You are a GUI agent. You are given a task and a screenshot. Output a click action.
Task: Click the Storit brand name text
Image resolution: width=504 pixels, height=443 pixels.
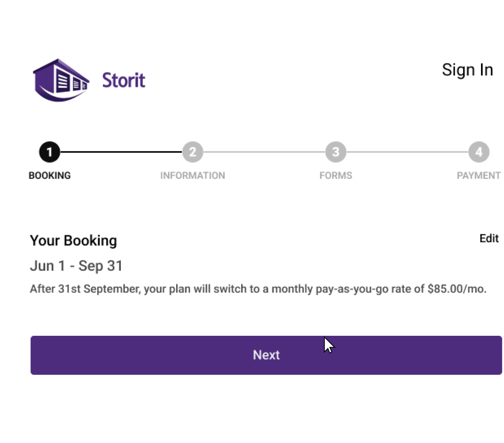123,80
